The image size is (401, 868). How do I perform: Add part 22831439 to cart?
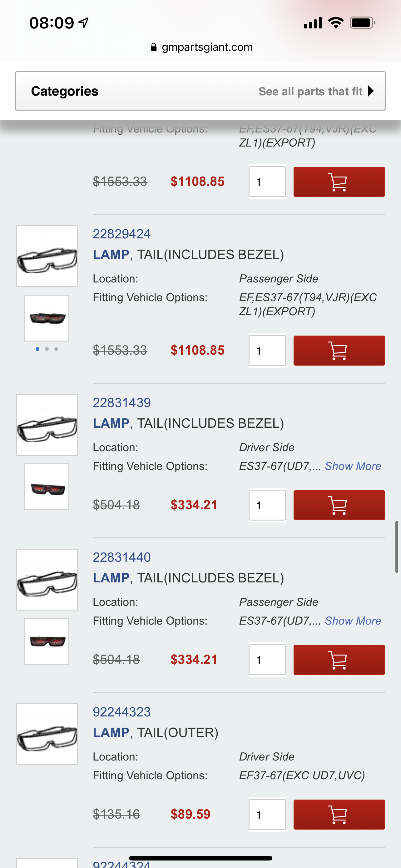tap(339, 505)
